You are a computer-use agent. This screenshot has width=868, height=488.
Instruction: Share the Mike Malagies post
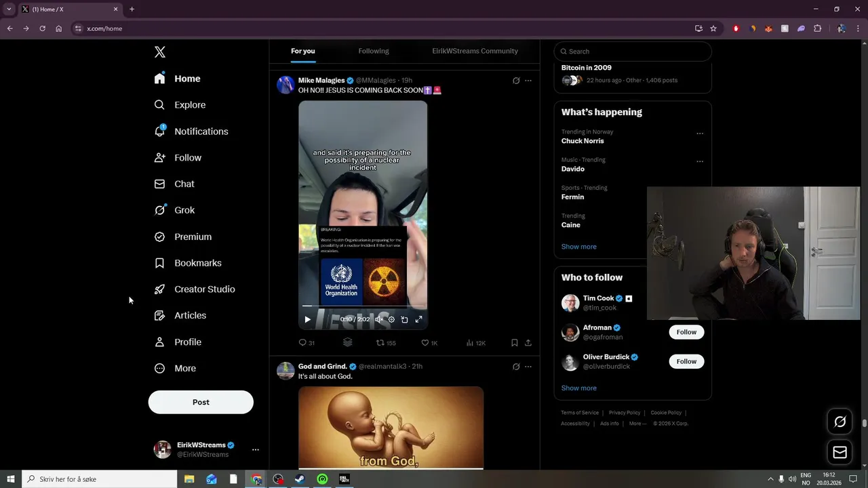coord(528,343)
